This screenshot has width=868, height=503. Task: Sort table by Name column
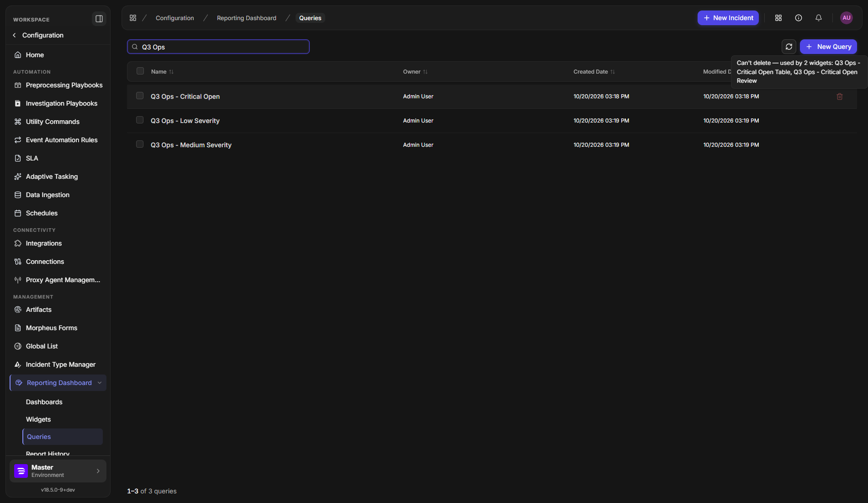(x=162, y=72)
